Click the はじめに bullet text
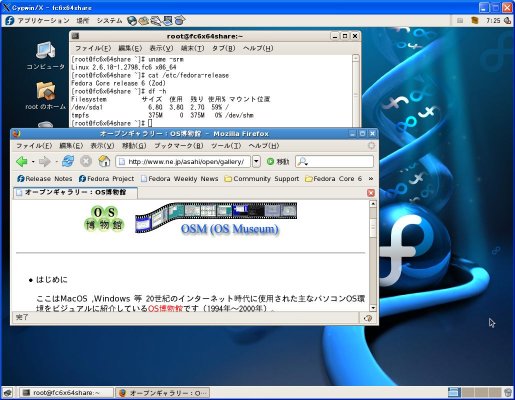This screenshot has width=515, height=400. 52,279
